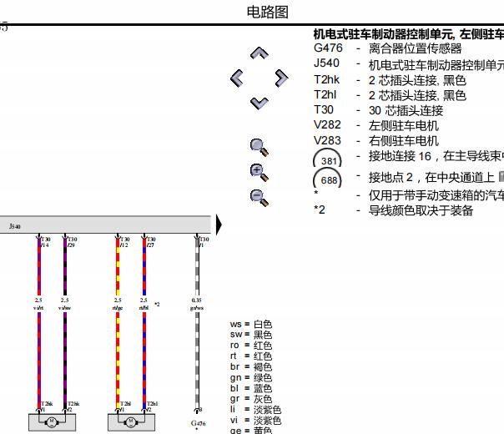
Task: Click the G476 legend entry
Action: 387,48
